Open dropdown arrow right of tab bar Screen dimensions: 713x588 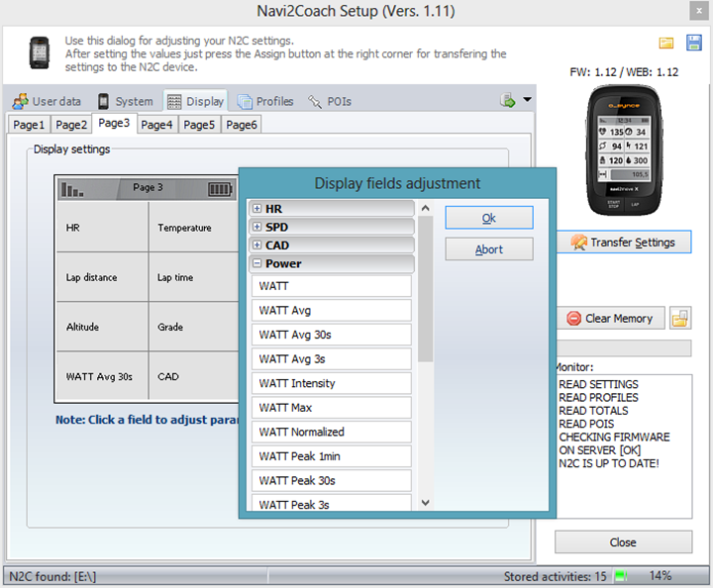click(527, 99)
